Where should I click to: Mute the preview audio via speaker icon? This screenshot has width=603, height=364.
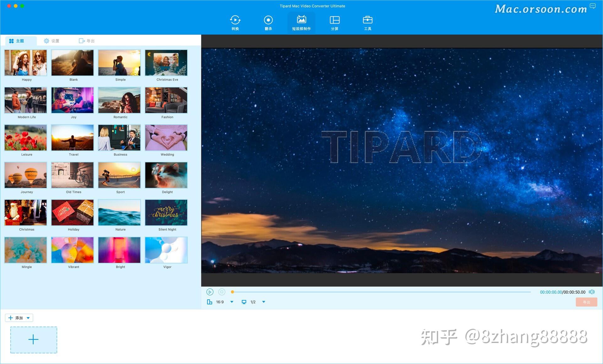click(x=592, y=292)
